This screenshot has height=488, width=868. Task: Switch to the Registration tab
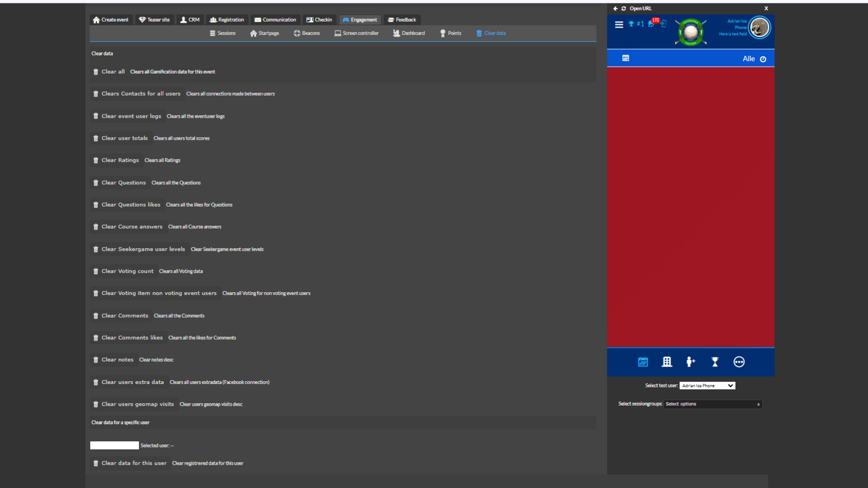(x=227, y=20)
